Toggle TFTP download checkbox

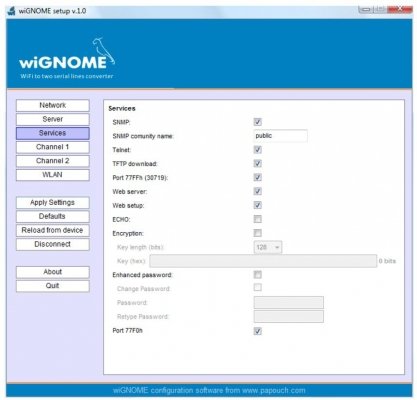pyautogui.click(x=258, y=164)
